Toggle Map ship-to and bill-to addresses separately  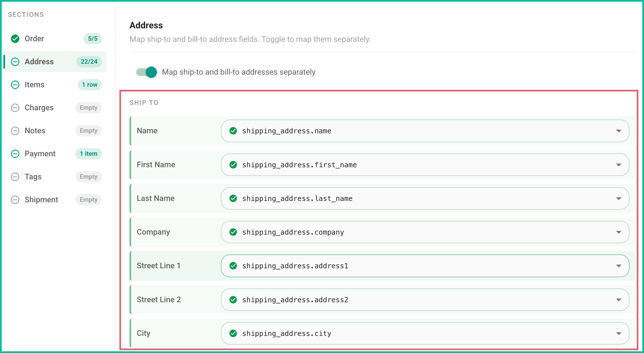(147, 72)
